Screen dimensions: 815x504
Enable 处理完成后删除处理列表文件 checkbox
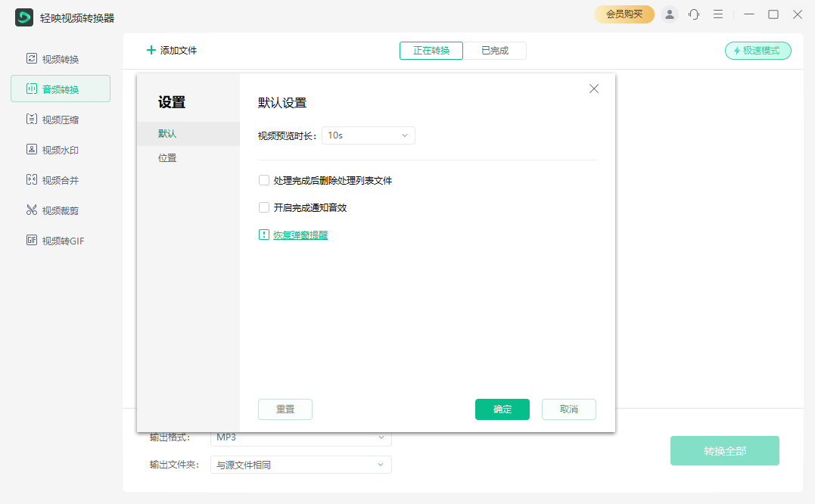[264, 180]
